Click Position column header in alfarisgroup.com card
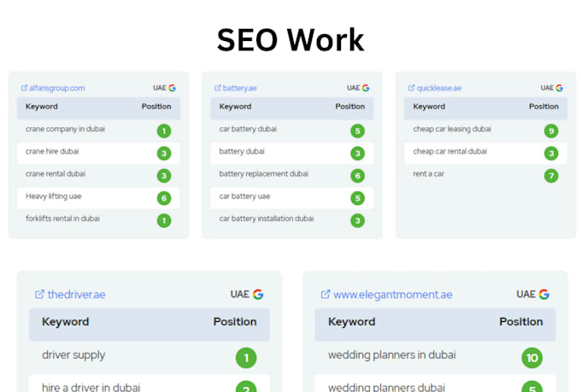581x392 pixels. 156,107
